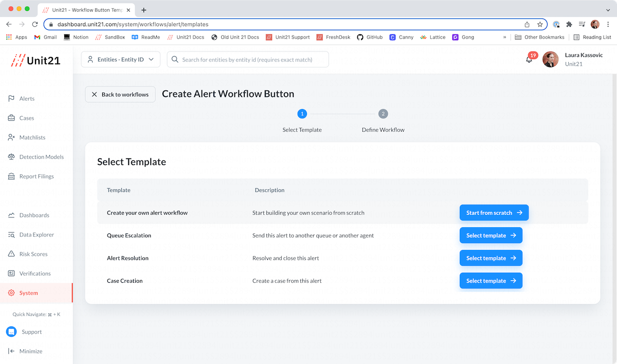
Task: Click 'Create your own alert workflow' row text
Action: (x=147, y=213)
